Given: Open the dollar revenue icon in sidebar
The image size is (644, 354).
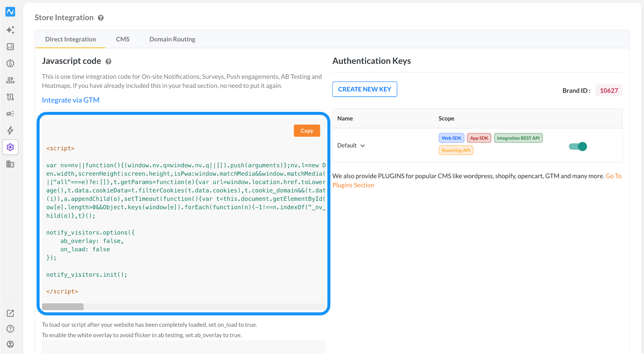Looking at the screenshot, I should pyautogui.click(x=10, y=63).
